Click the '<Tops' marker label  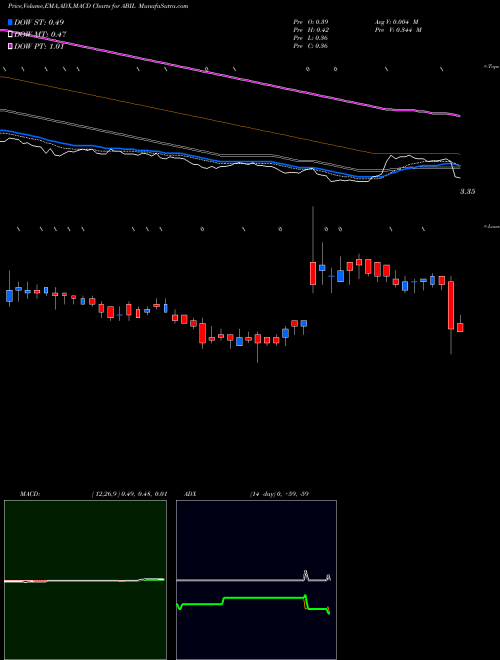[491, 67]
